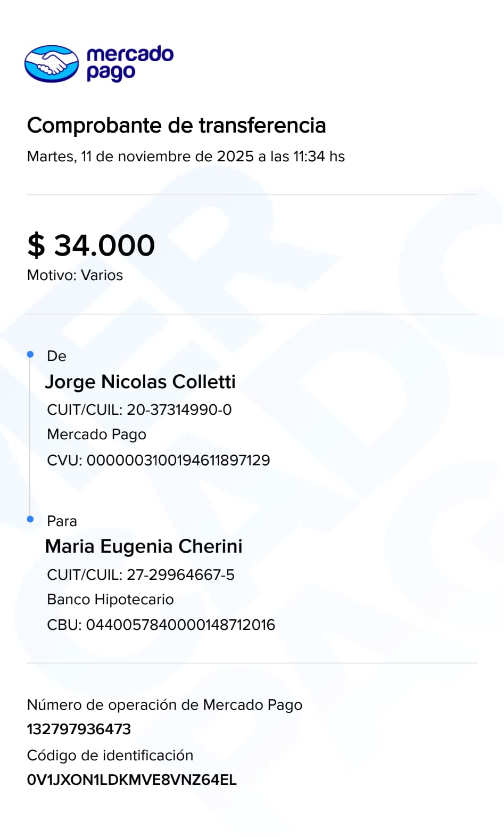Select operation number 132797936473
The image size is (504, 837).
79,729
